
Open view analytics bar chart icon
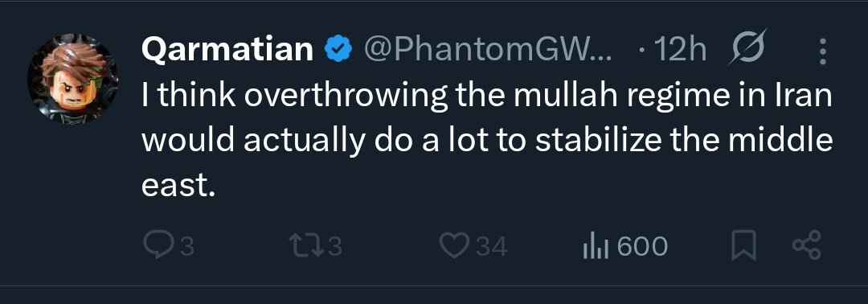(596, 246)
